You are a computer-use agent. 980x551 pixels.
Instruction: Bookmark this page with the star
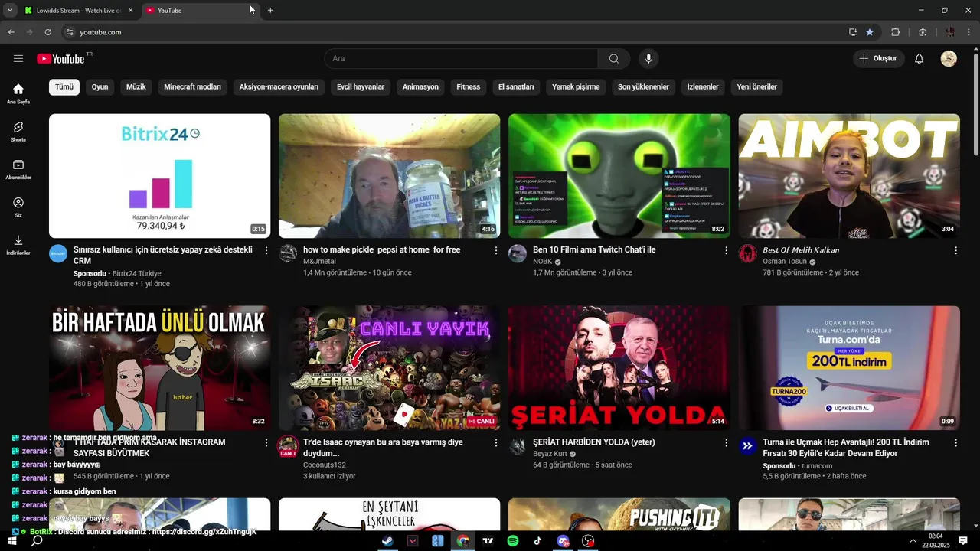click(x=870, y=32)
